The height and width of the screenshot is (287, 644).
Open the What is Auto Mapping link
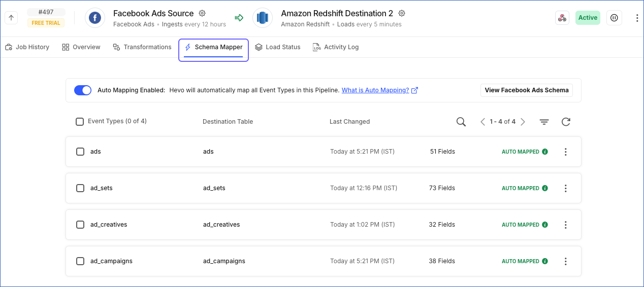375,90
